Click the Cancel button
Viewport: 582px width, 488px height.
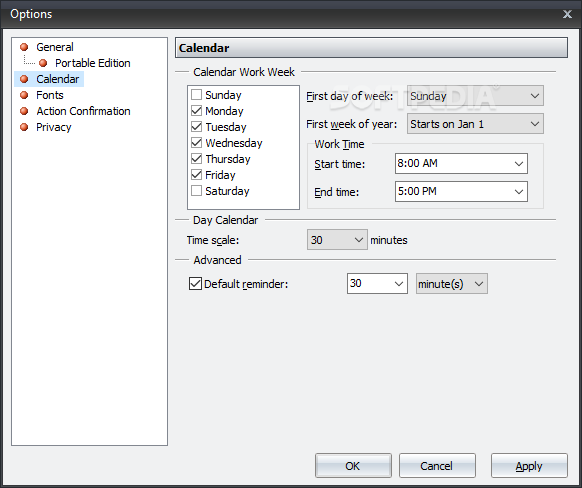437,465
